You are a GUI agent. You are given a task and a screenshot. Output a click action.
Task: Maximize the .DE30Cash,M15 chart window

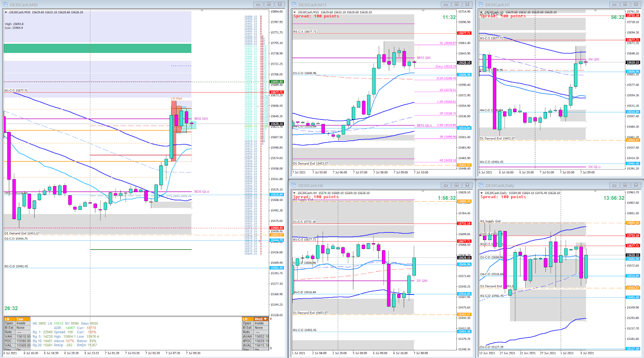pyautogui.click(x=456, y=4)
